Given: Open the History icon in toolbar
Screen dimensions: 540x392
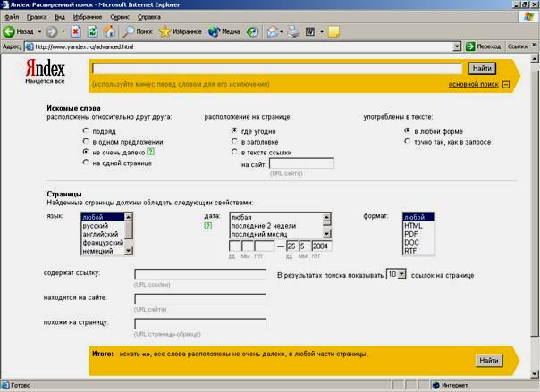Looking at the screenshot, I should [x=252, y=31].
